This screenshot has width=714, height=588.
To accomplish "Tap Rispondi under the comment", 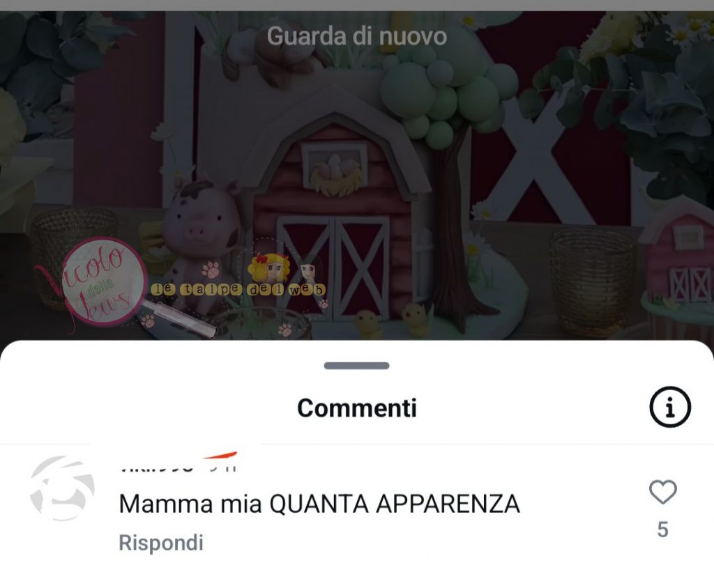I will coord(161,543).
